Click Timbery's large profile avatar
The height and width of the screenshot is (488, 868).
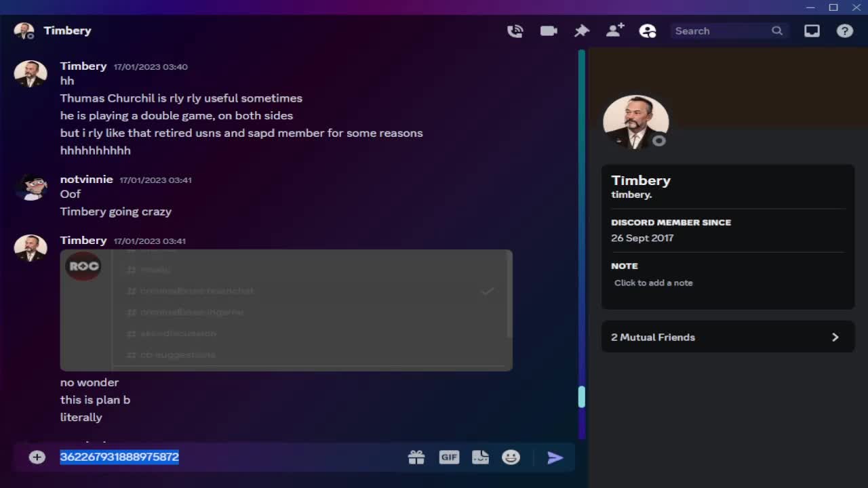tap(635, 122)
